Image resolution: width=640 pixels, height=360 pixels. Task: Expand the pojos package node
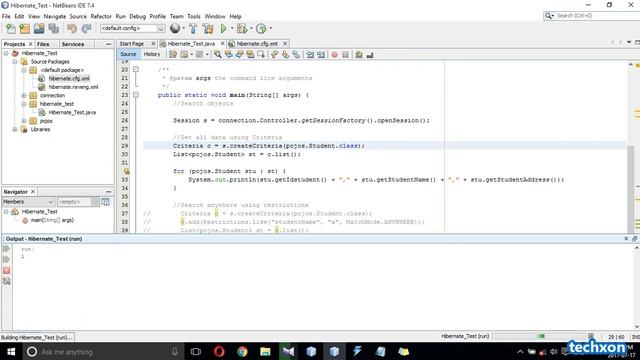tap(24, 121)
